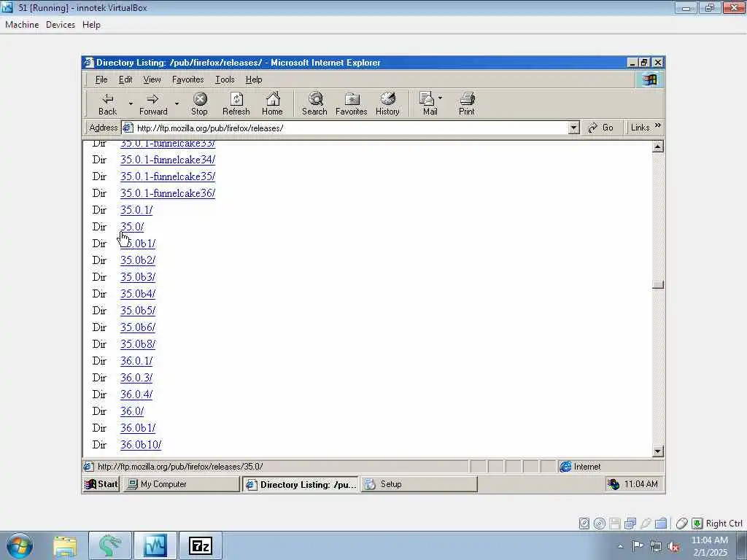
Task: Open the Tools menu
Action: [225, 79]
